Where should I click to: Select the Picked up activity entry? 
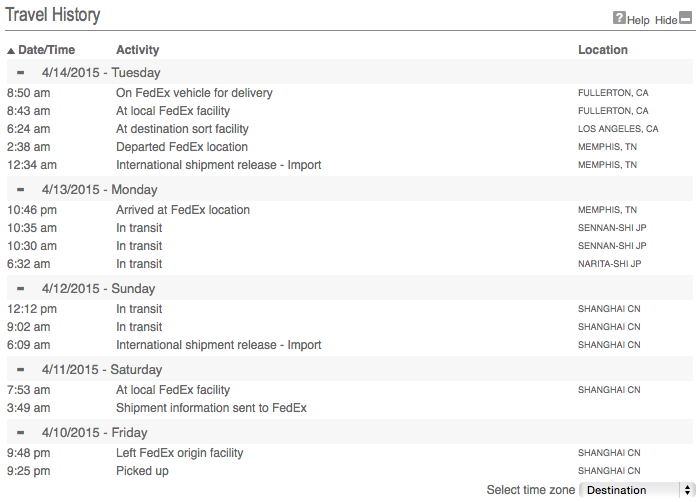pos(142,471)
